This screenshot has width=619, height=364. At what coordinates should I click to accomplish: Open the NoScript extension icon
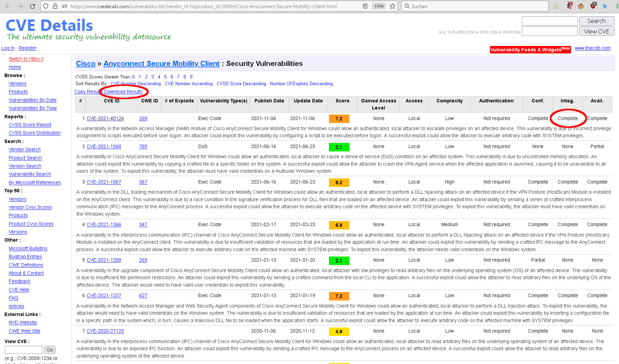[x=569, y=6]
